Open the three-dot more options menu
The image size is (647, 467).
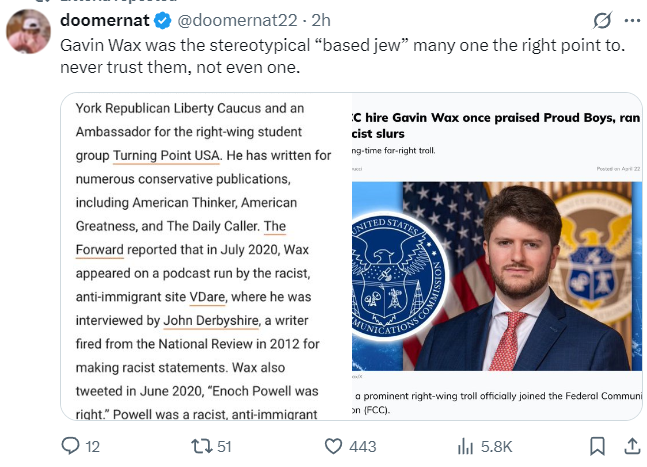(632, 20)
